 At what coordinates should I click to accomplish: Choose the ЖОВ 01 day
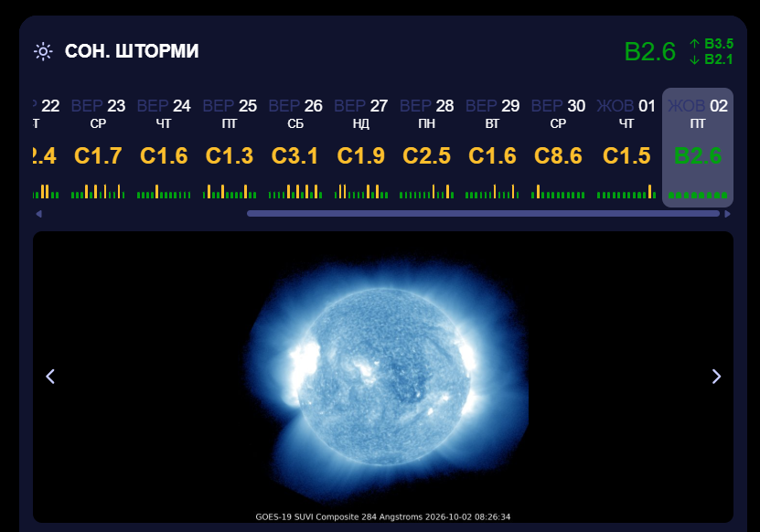[x=626, y=147]
